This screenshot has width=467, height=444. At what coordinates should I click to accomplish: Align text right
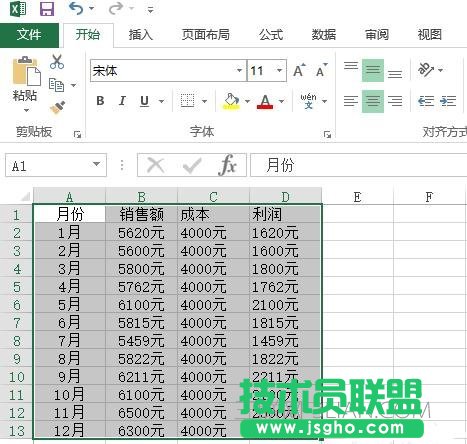395,101
